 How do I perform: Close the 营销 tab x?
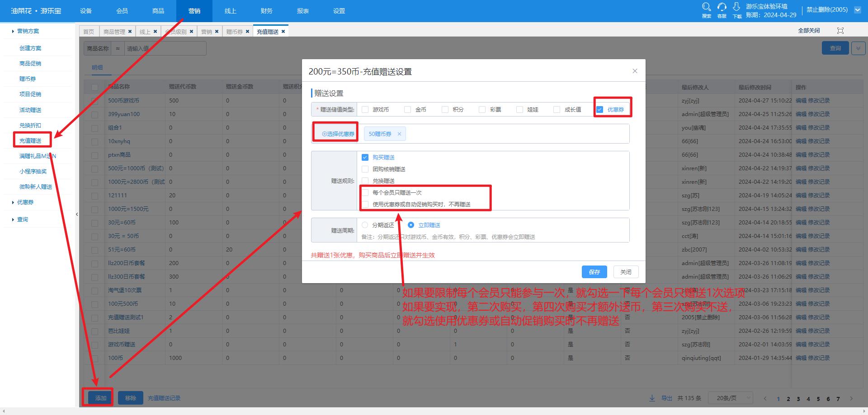(217, 32)
